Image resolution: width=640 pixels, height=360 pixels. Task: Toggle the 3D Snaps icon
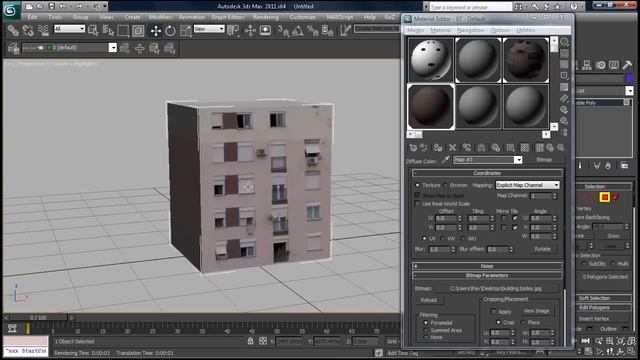coord(283,31)
